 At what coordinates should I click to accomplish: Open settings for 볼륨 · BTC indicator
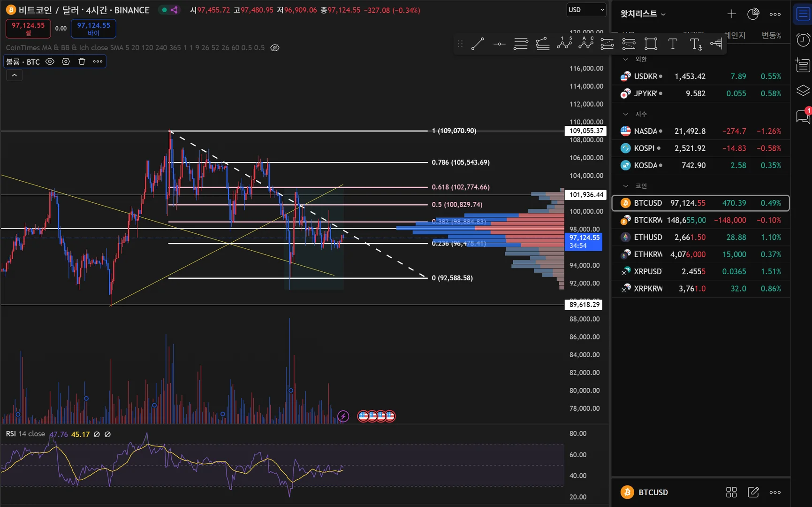point(66,61)
